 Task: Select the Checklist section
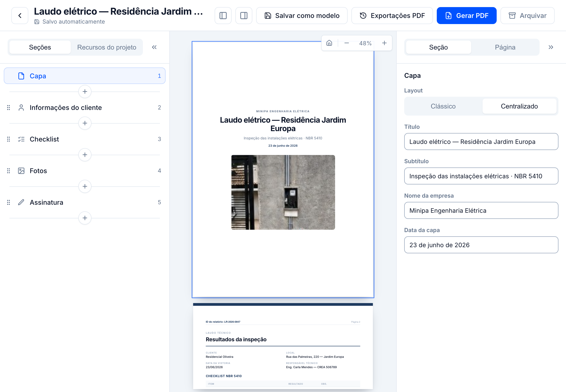pos(85,139)
